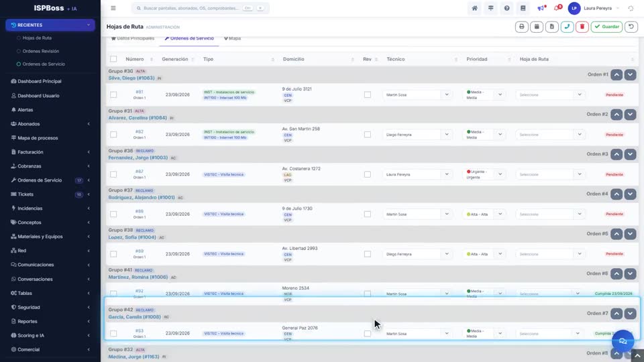Open subscriber Fernandez, Jorge (#1003) link
The width and height of the screenshot is (644, 362).
[x=138, y=158]
